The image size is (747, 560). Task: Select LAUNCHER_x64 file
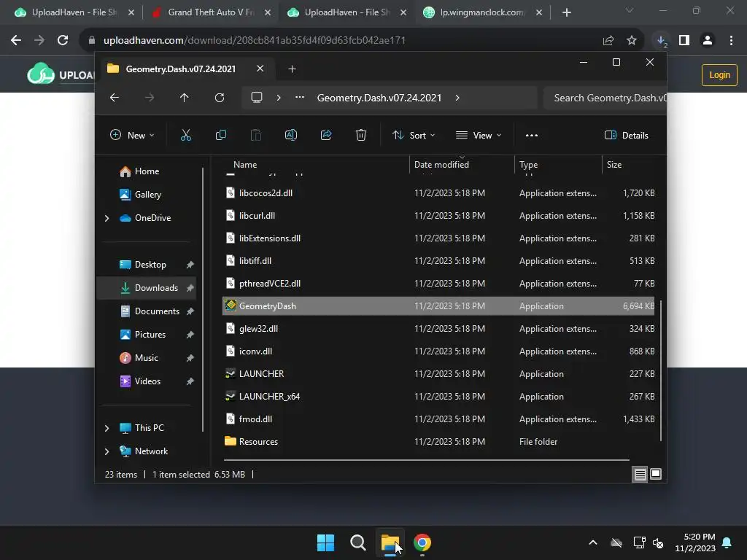coord(438,397)
